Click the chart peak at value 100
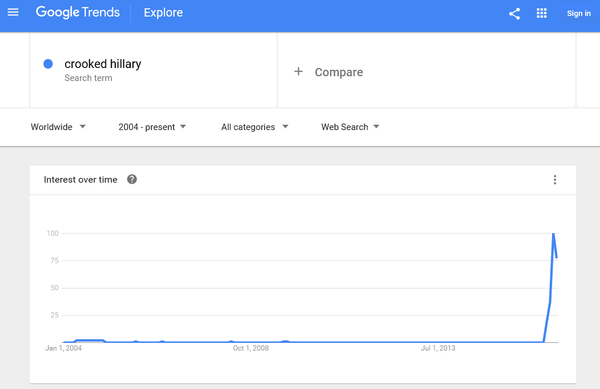Image resolution: width=600 pixels, height=389 pixels. point(553,233)
